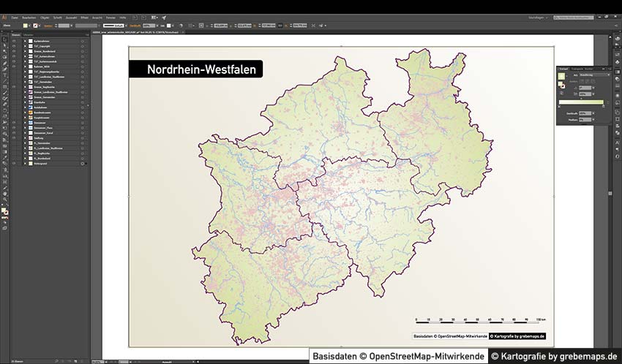Open the Datei menu
The width and height of the screenshot is (622, 364).
[x=15, y=17]
